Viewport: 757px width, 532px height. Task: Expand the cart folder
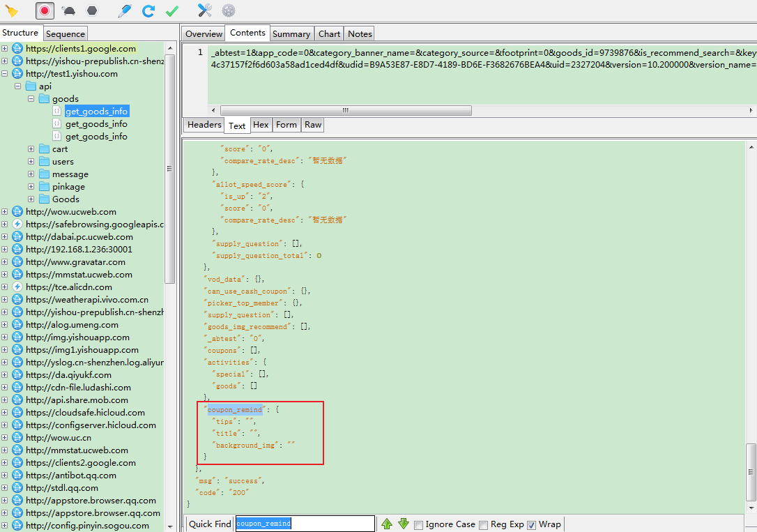[31, 149]
